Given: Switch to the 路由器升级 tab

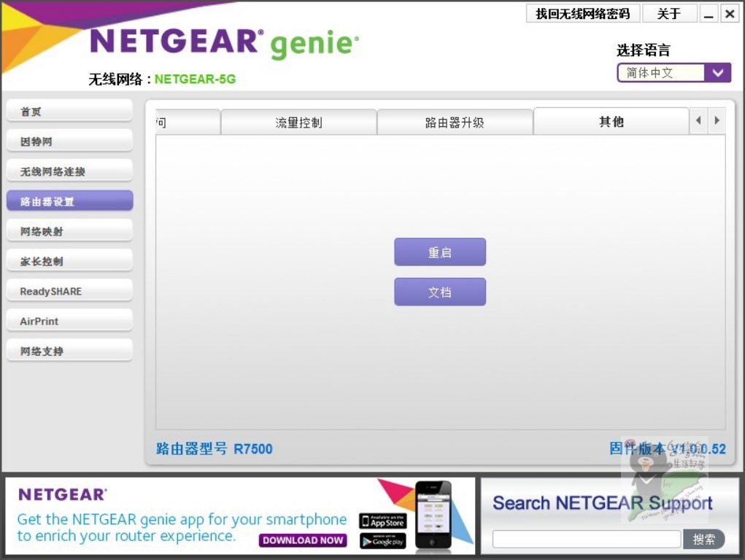Looking at the screenshot, I should click(x=455, y=122).
